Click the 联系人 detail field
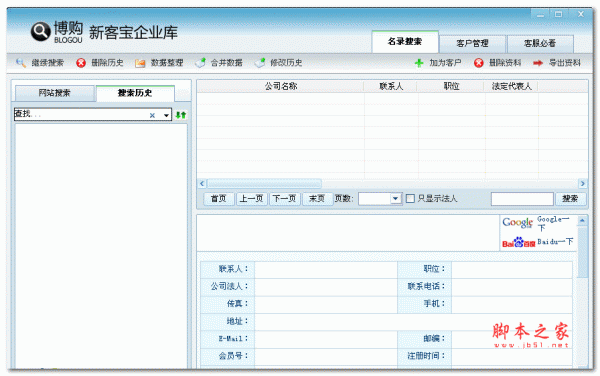 326,269
